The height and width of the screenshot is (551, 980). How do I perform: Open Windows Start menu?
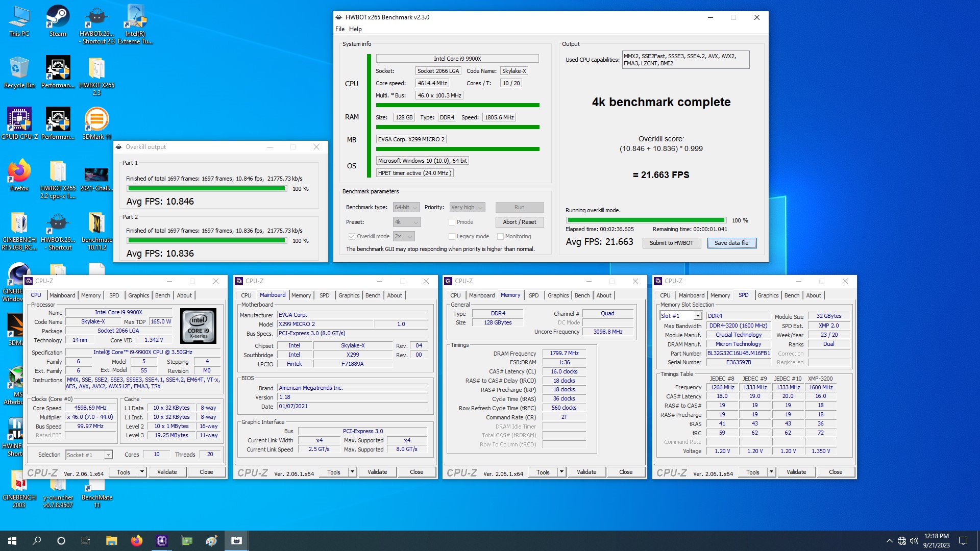[x=12, y=541]
